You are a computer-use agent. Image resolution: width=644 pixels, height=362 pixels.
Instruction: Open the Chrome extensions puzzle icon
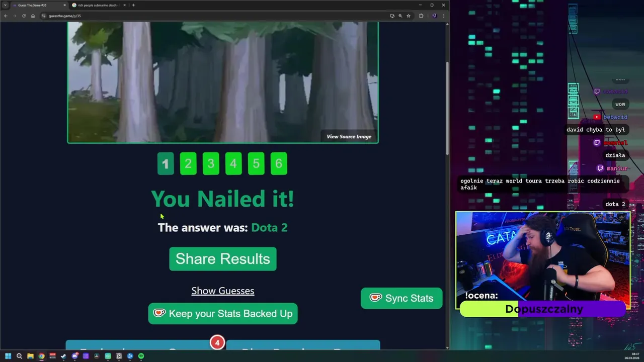[421, 16]
